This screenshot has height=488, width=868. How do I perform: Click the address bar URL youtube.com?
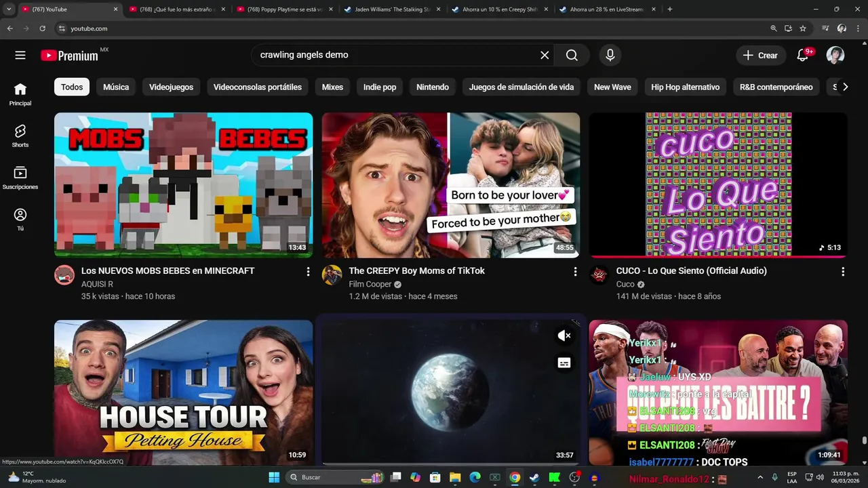click(x=89, y=28)
